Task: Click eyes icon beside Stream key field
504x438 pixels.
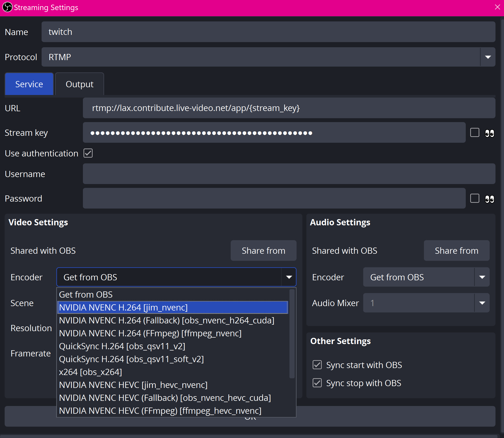Action: pos(489,133)
